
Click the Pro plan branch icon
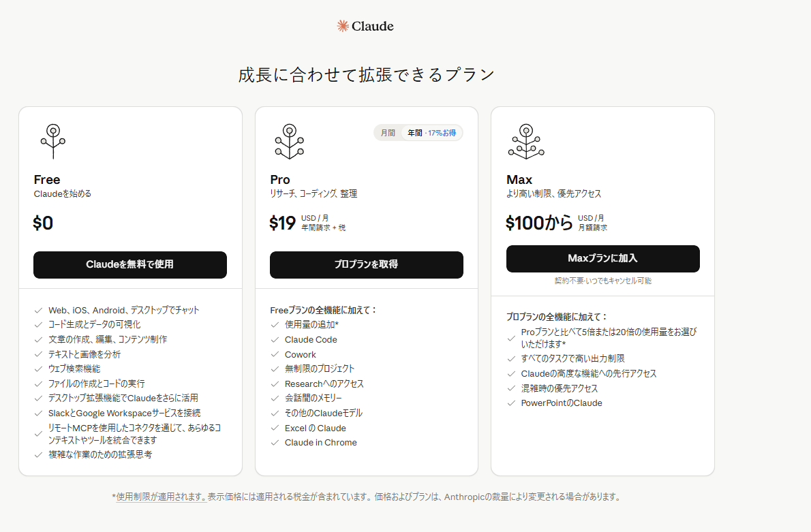pyautogui.click(x=289, y=141)
